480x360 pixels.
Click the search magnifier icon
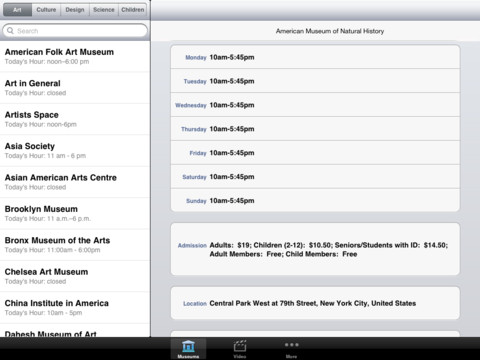(x=11, y=31)
